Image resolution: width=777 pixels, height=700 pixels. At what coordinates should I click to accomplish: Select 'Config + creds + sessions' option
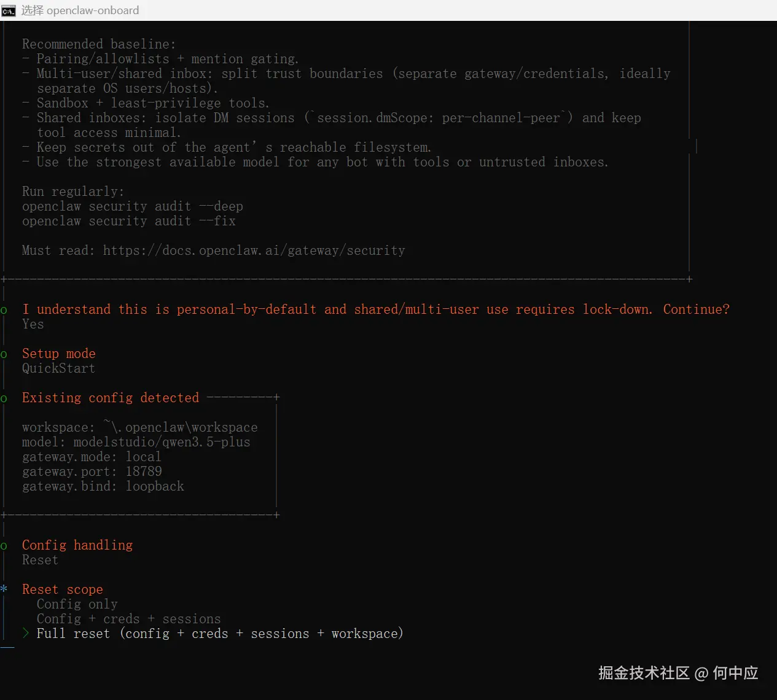tap(128, 619)
